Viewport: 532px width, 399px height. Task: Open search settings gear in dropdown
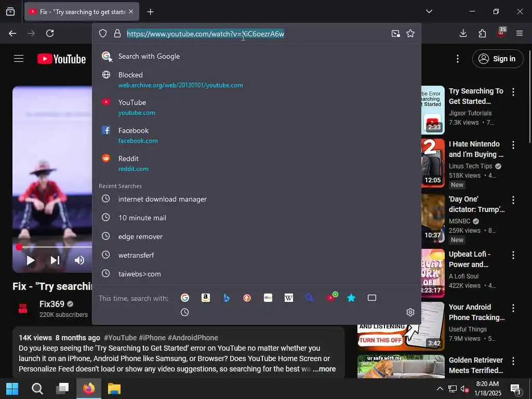pos(410,312)
